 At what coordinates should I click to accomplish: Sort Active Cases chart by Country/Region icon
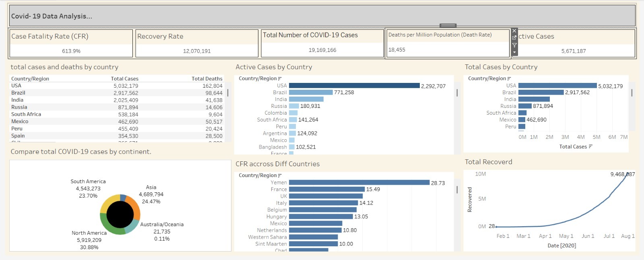(280, 78)
